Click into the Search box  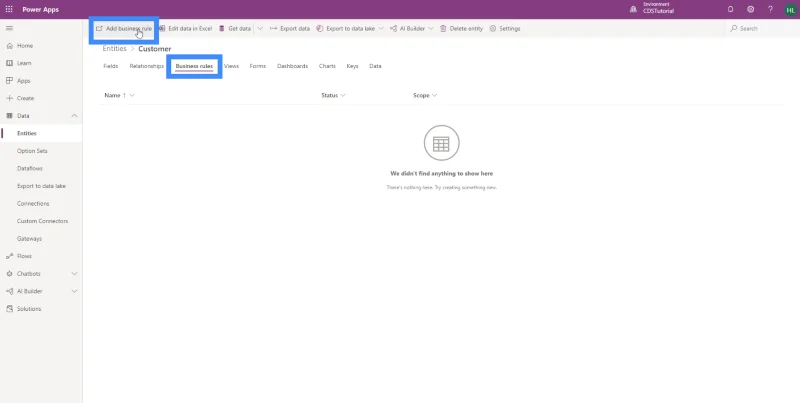pyautogui.click(x=761, y=29)
